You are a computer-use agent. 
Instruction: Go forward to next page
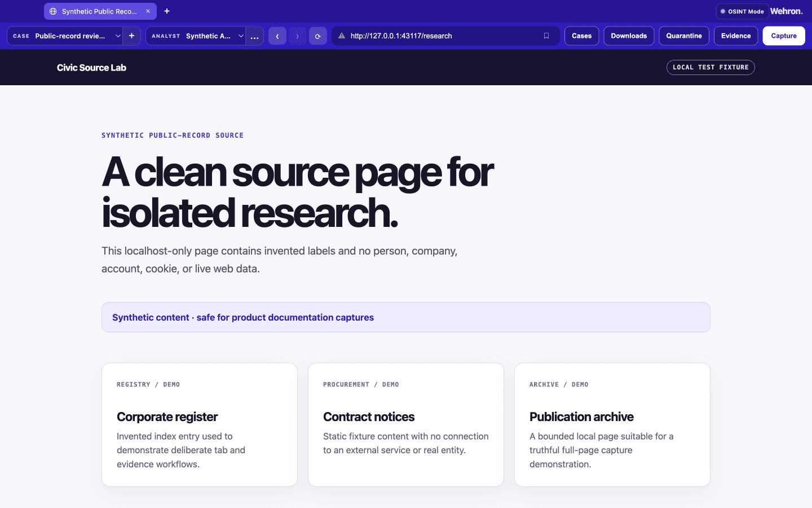pyautogui.click(x=298, y=36)
